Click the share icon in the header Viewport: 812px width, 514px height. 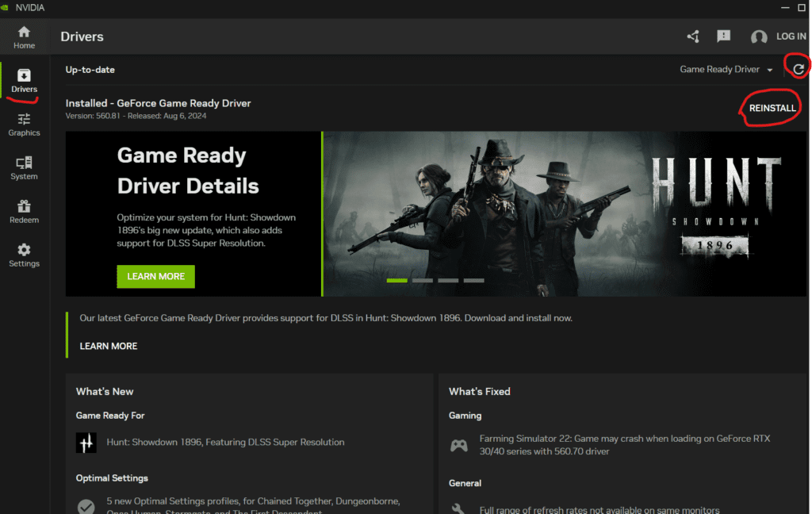pyautogui.click(x=693, y=36)
